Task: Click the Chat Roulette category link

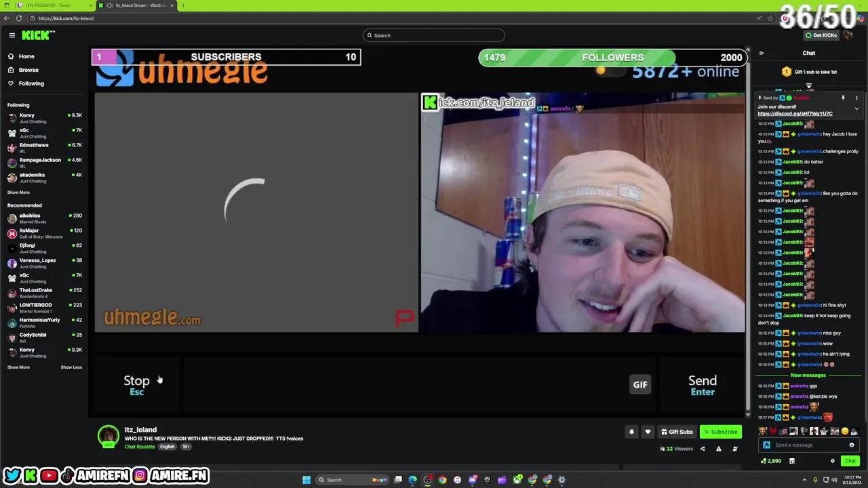Action: (x=140, y=447)
